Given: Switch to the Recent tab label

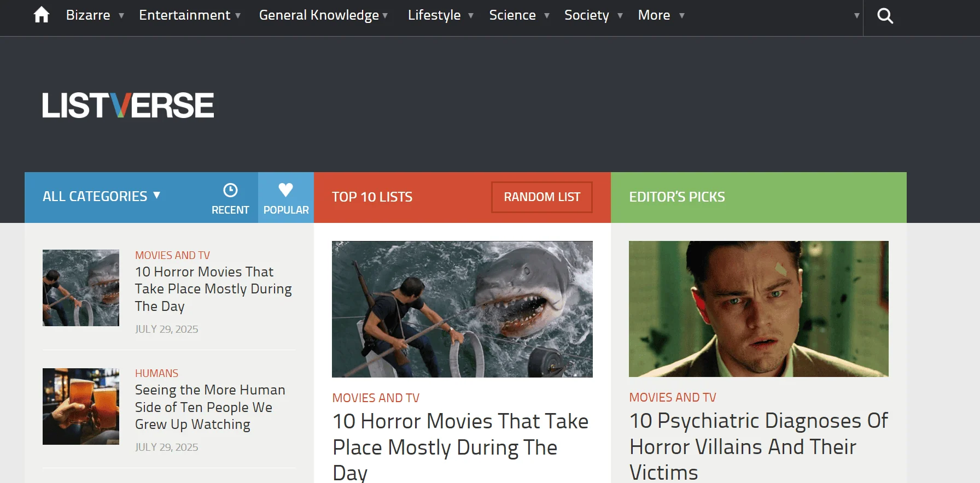Looking at the screenshot, I should coord(230,210).
